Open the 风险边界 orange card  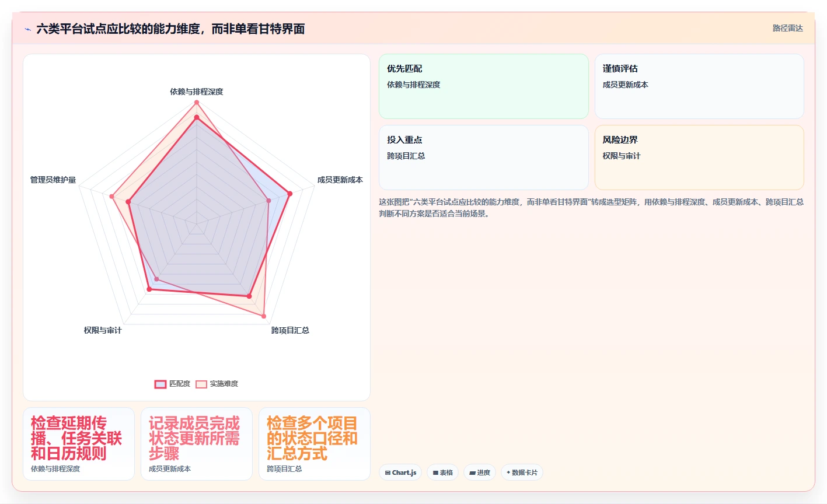click(x=699, y=157)
